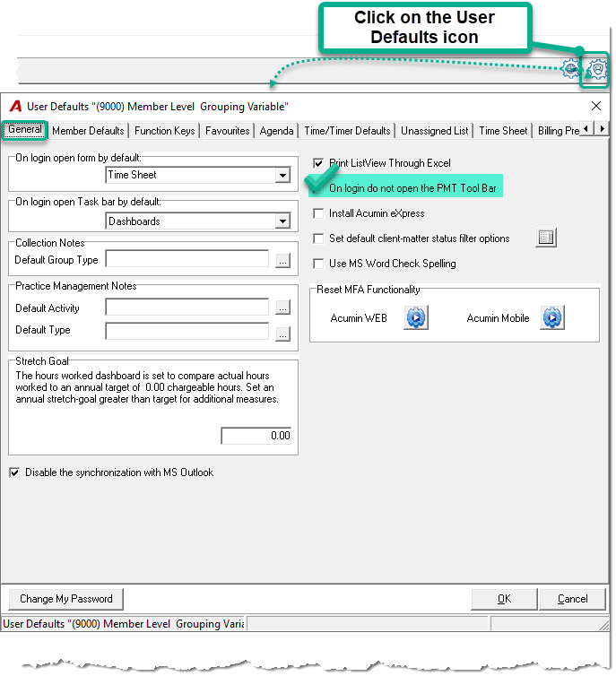Browse Default Group Type ellipsis button

pos(282,260)
